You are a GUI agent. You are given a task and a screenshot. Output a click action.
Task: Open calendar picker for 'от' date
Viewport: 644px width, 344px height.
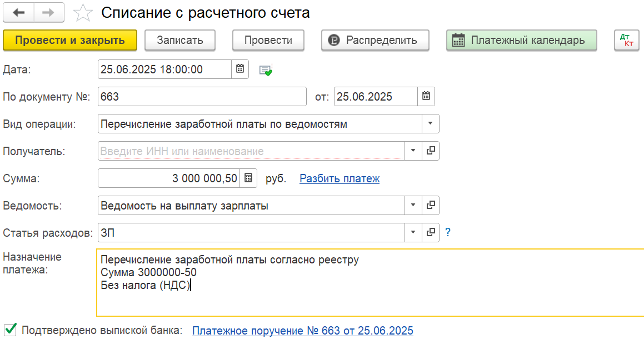pos(426,96)
